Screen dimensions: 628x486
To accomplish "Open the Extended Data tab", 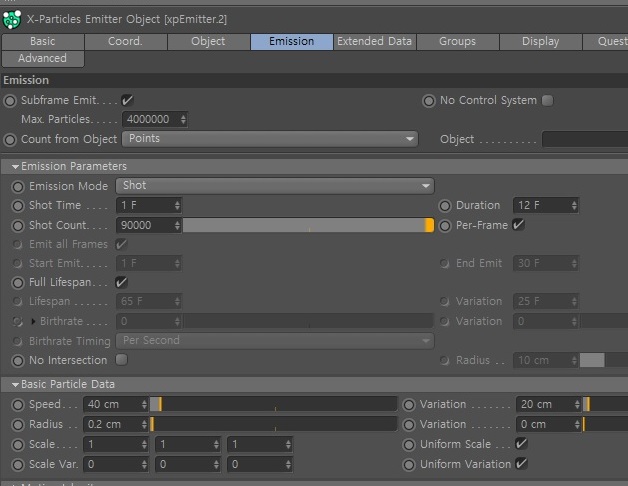I will [x=374, y=42].
